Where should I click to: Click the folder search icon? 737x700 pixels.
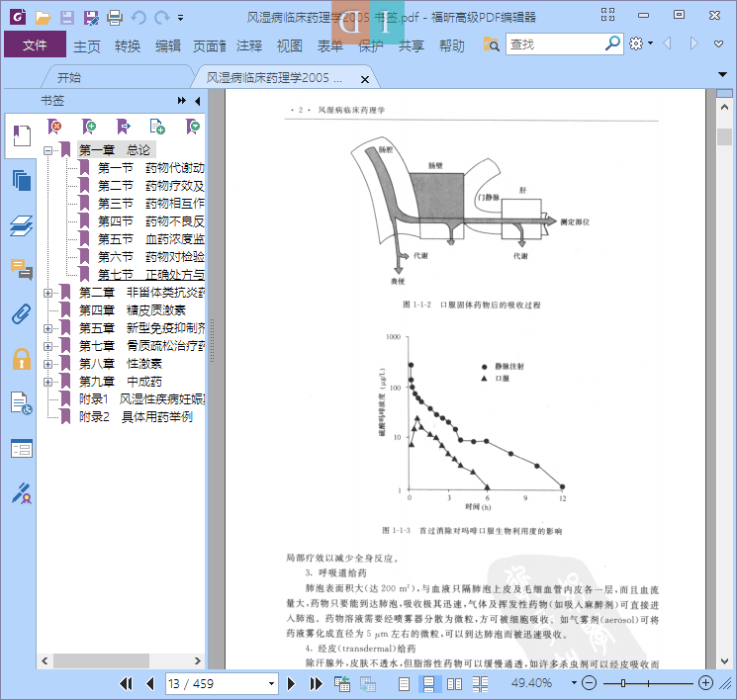(492, 44)
